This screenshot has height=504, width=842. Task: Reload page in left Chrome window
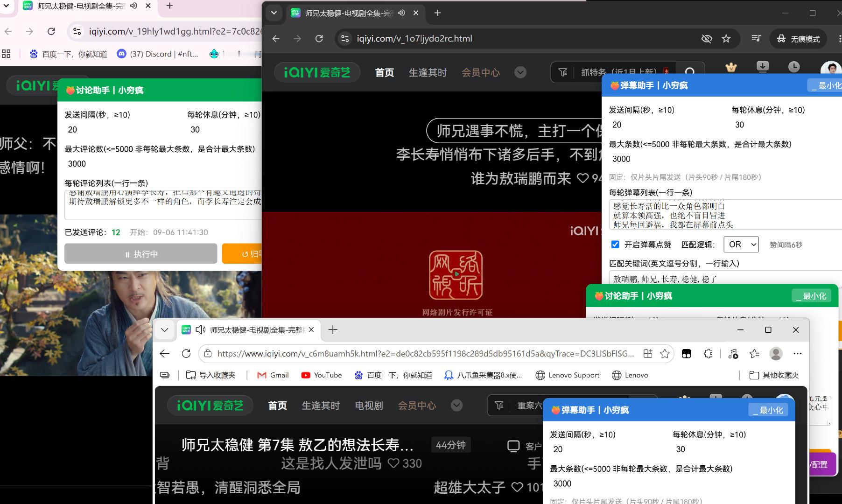51,31
